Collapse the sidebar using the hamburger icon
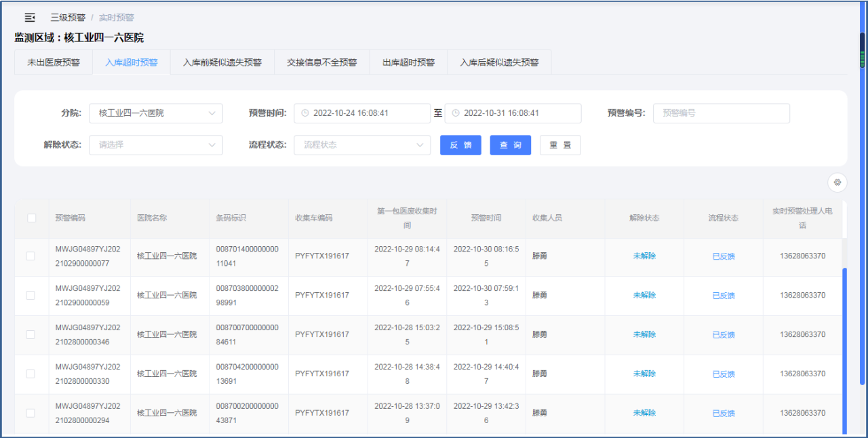 (28, 18)
